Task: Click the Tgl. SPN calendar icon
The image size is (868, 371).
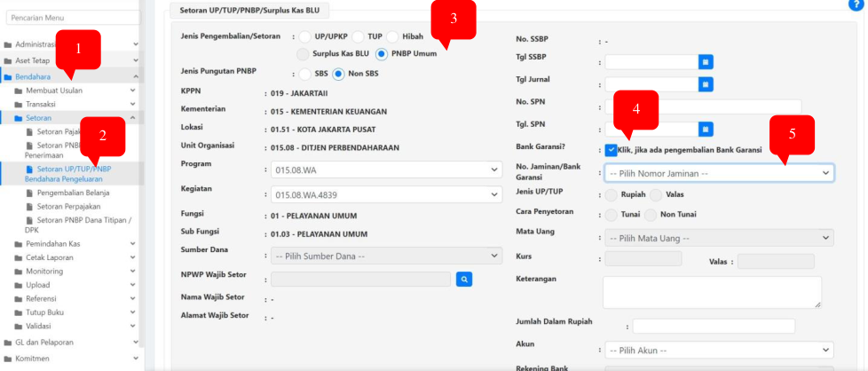Action: click(706, 129)
